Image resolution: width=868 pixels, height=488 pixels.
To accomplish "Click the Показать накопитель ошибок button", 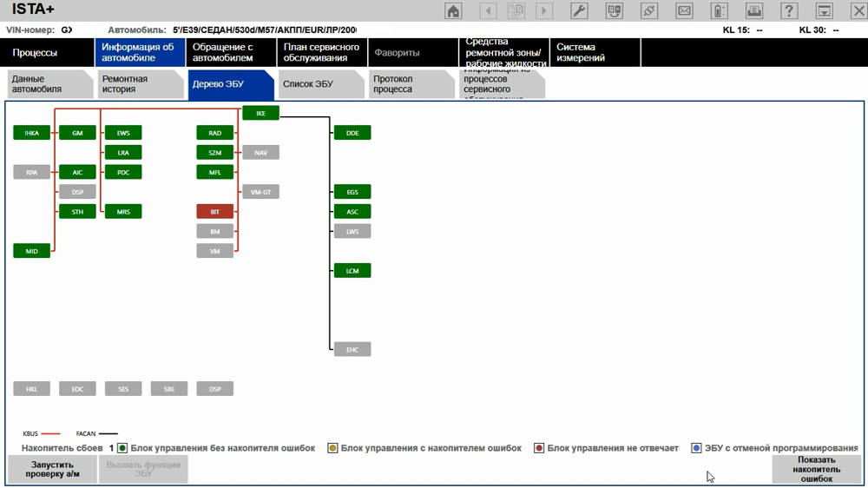I will (x=816, y=469).
